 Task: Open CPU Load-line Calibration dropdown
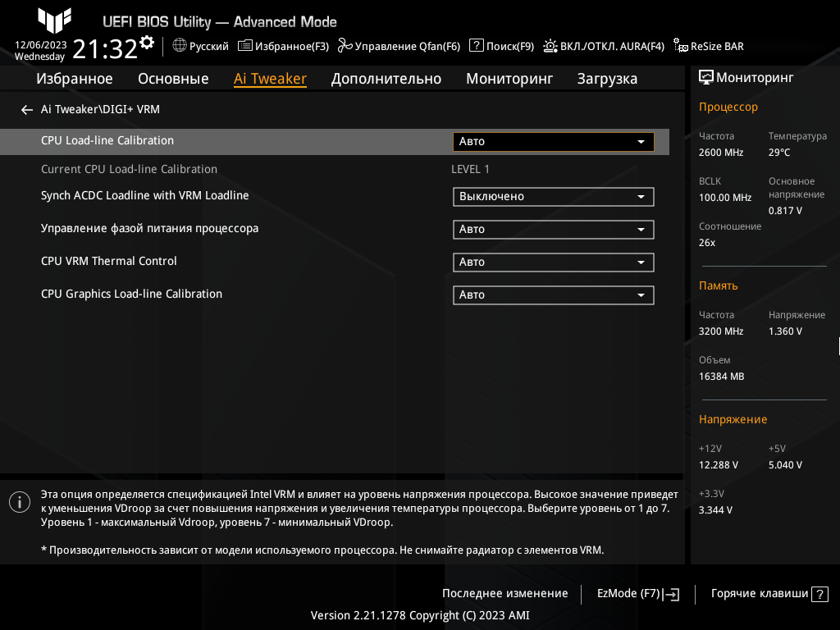click(x=554, y=141)
